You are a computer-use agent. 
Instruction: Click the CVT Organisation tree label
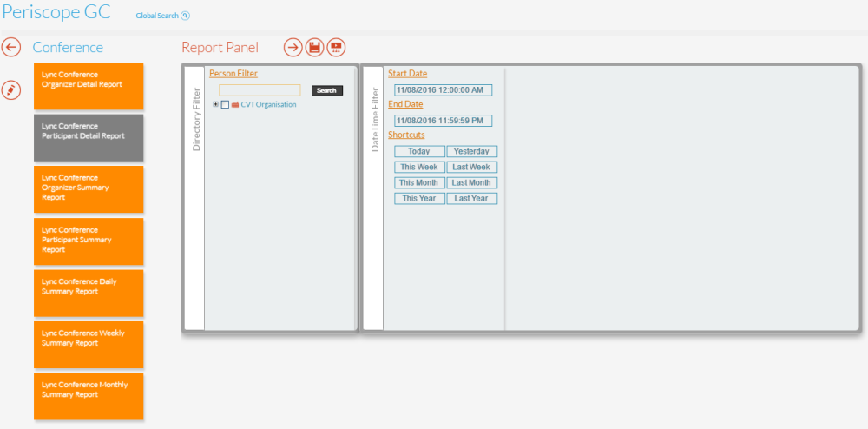[x=268, y=104]
